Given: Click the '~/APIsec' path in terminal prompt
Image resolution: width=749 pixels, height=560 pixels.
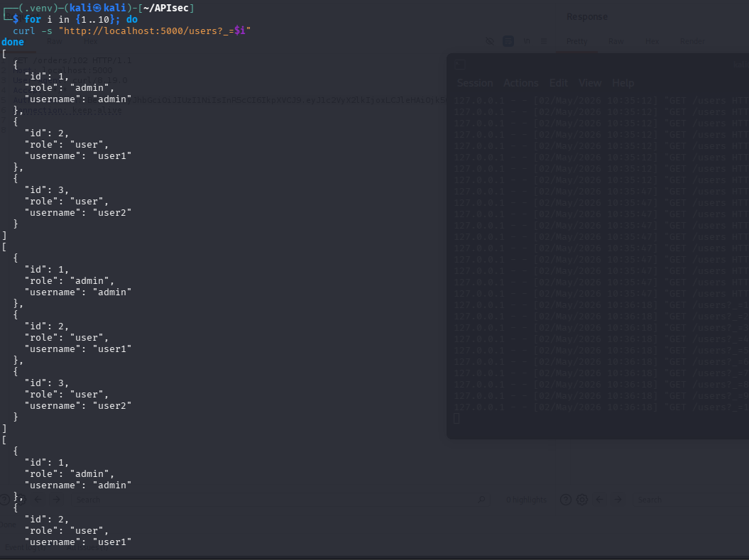Looking at the screenshot, I should coord(165,8).
